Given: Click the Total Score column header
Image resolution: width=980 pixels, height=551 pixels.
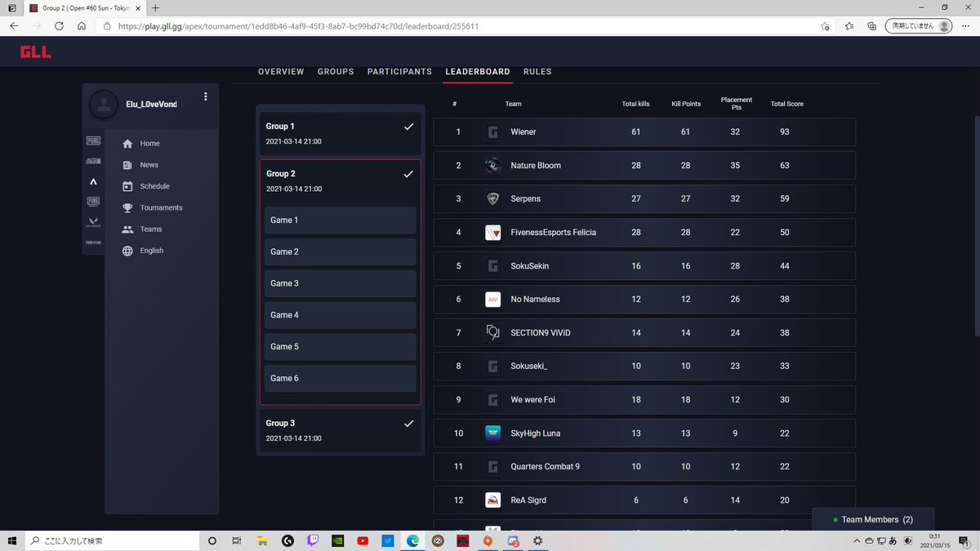Looking at the screenshot, I should pos(786,104).
